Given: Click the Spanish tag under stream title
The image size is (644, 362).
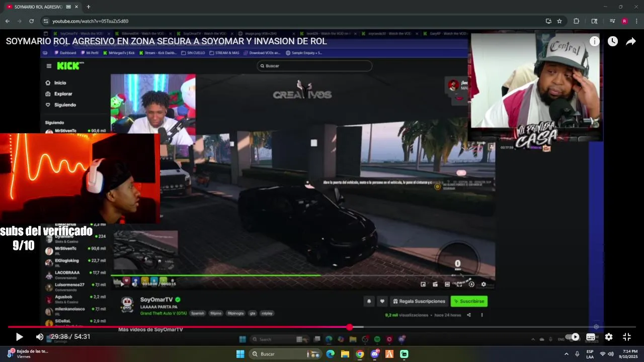Looking at the screenshot, I should (198, 313).
